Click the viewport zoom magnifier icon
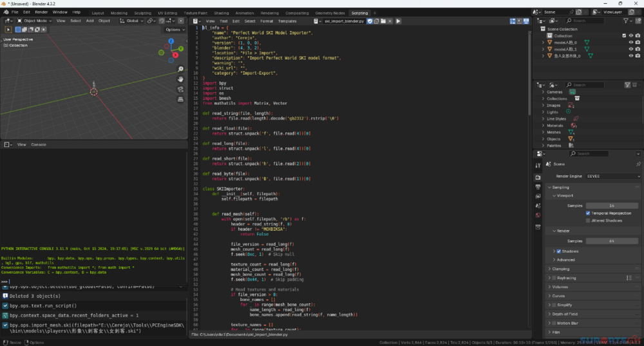Image resolution: width=644 pixels, height=346 pixels. [x=182, y=70]
